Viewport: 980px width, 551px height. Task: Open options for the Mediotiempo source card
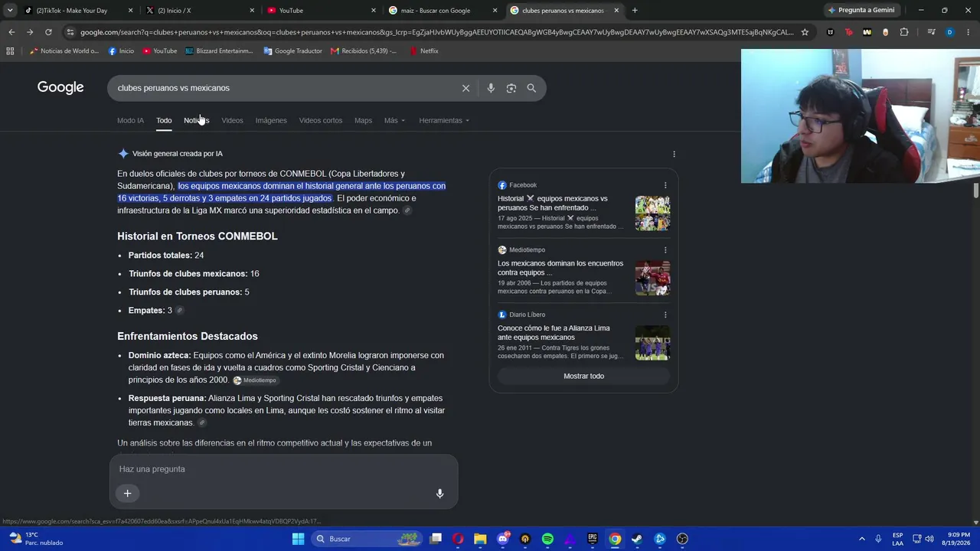tap(665, 250)
